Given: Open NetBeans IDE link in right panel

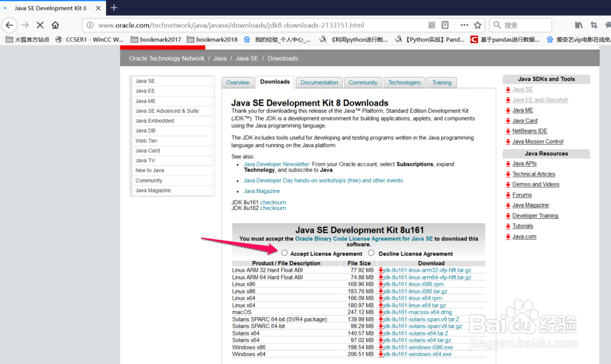Looking at the screenshot, I should point(530,131).
